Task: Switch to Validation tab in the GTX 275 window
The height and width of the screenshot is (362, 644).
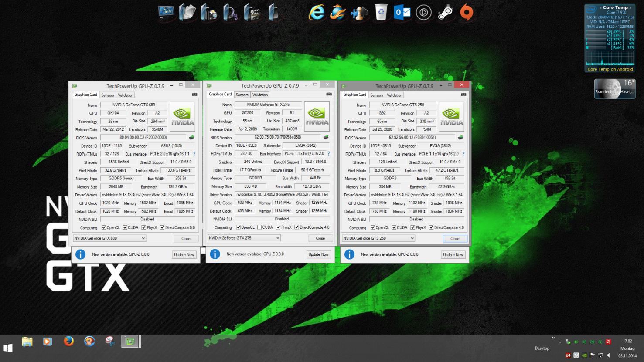Action: [260, 95]
